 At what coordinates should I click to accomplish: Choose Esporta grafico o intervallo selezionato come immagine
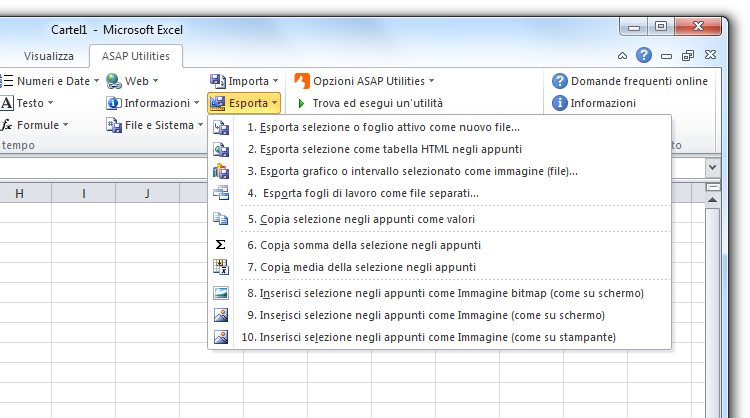coord(440,171)
